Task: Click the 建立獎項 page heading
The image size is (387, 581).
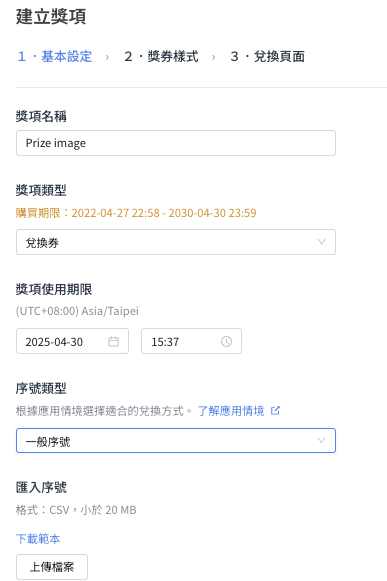Action: click(51, 17)
